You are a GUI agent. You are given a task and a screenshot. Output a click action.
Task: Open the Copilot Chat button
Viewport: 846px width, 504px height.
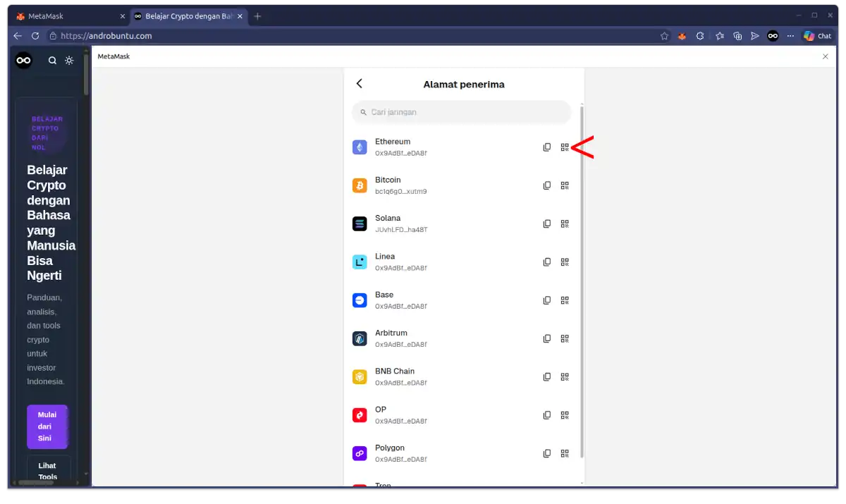pyautogui.click(x=818, y=36)
